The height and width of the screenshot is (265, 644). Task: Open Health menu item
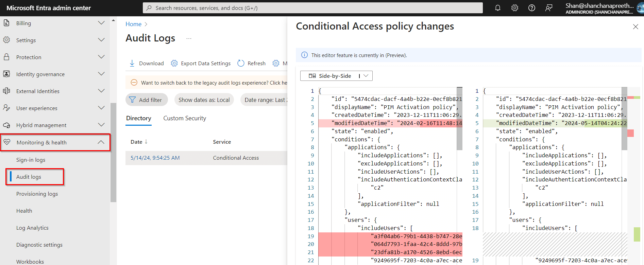[24, 211]
